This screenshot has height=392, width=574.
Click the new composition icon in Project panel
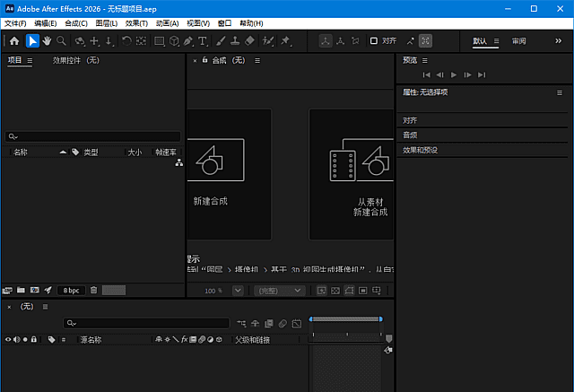click(35, 291)
